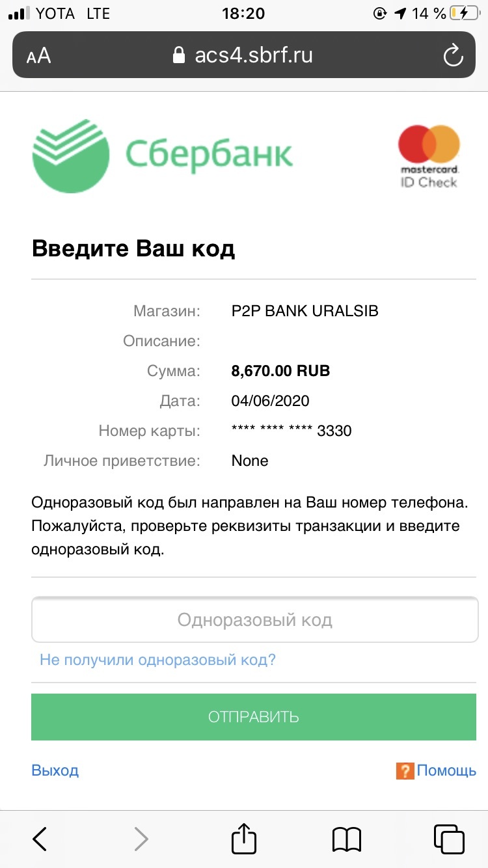Show open Safari tabs icon

tap(448, 839)
